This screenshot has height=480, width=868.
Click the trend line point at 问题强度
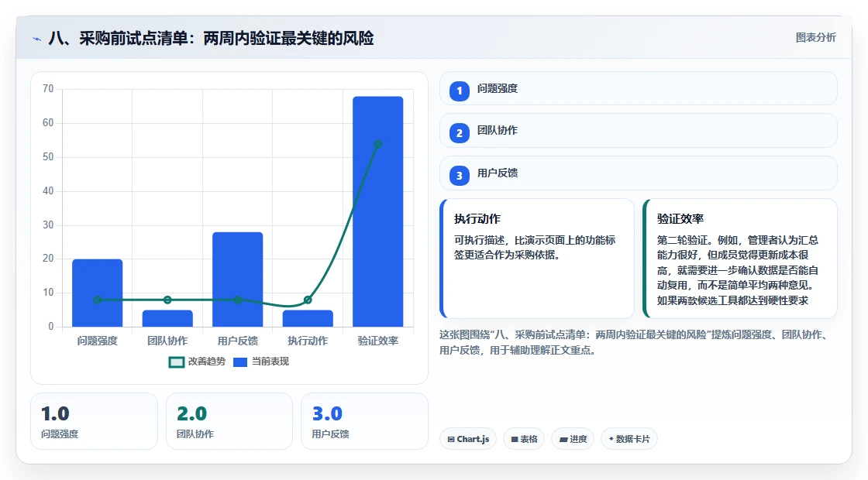pos(98,300)
